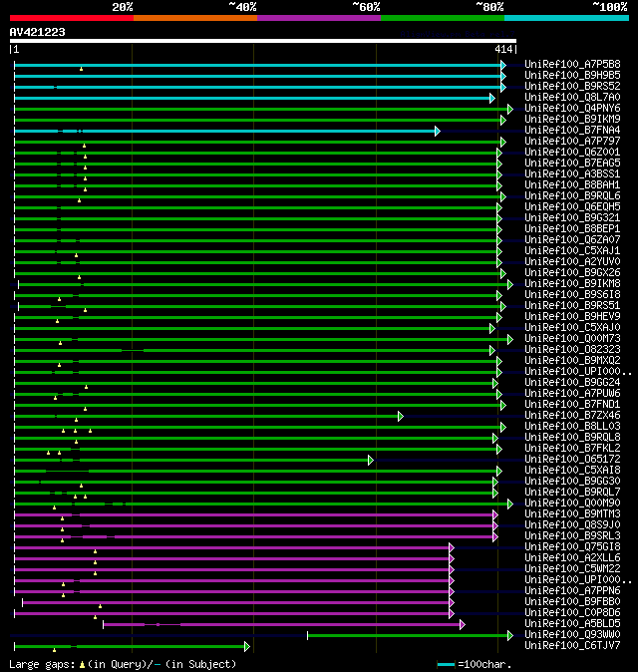Click the short cyan bar for UniRef100_B7FNA4

[x=224, y=132]
